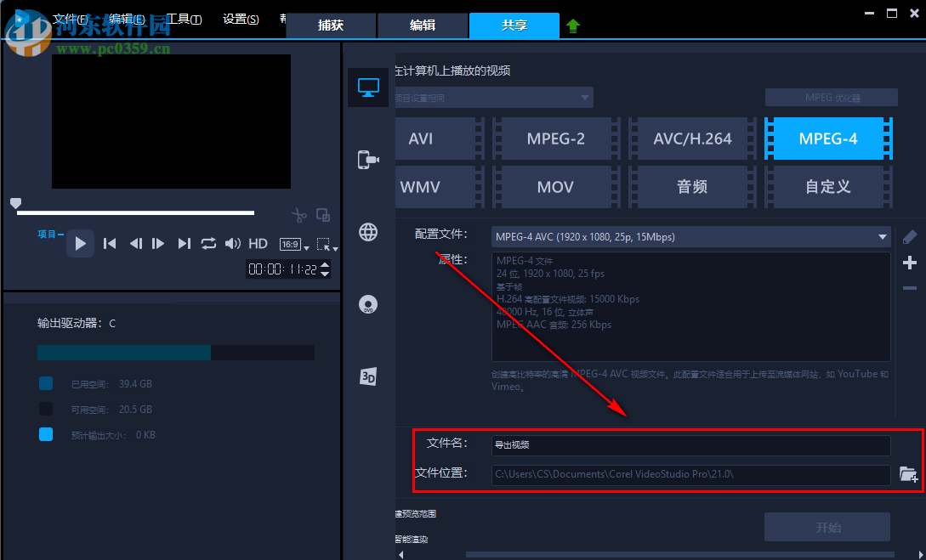Screen dimensions: 926x560
Task: Click the preview trim bar
Action: [135, 212]
